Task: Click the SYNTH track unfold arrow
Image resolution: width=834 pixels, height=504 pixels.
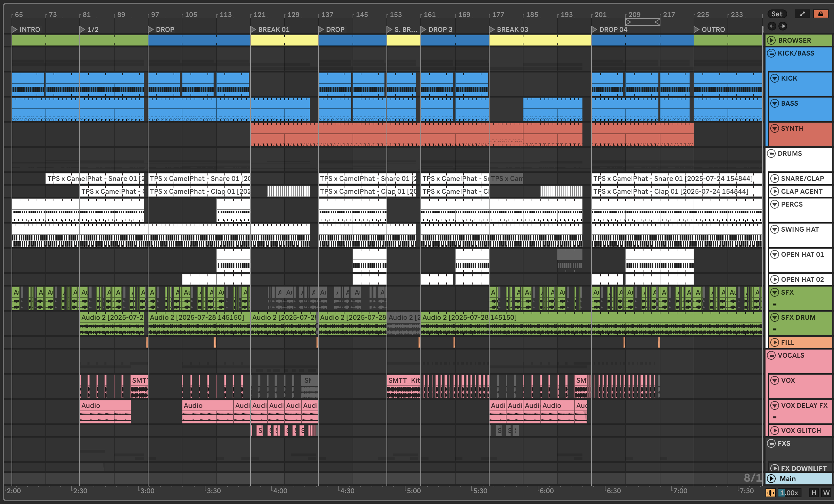Action: click(775, 128)
